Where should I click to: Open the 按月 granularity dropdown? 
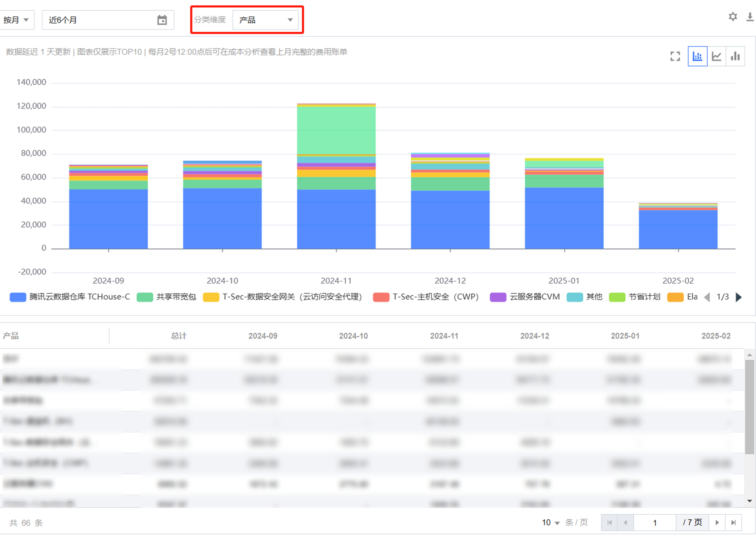[16, 20]
